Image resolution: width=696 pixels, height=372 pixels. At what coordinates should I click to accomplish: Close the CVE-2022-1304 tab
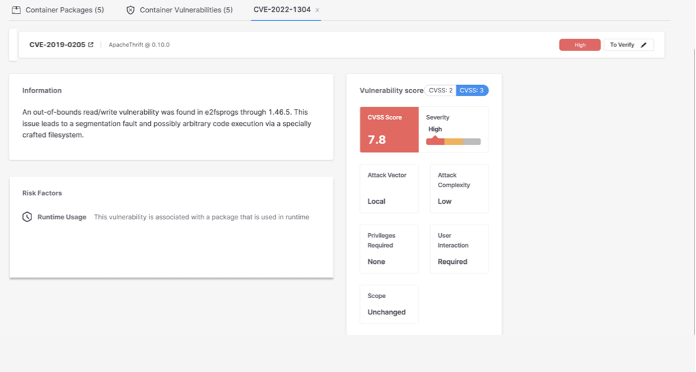317,10
